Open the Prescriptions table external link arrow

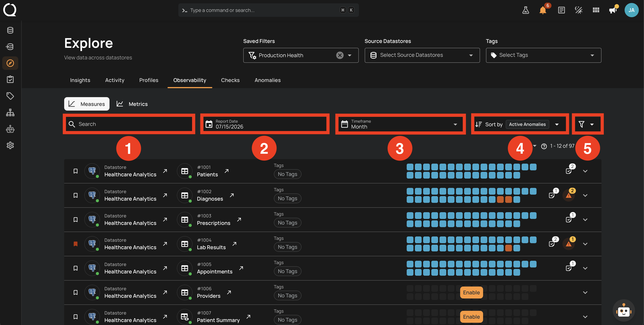pyautogui.click(x=239, y=220)
